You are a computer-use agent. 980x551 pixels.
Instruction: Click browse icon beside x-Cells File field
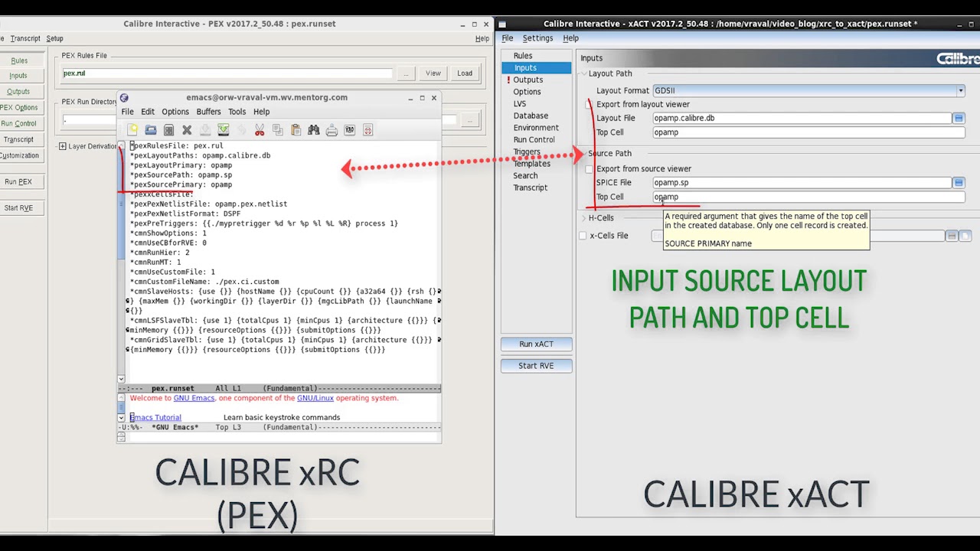pos(952,236)
